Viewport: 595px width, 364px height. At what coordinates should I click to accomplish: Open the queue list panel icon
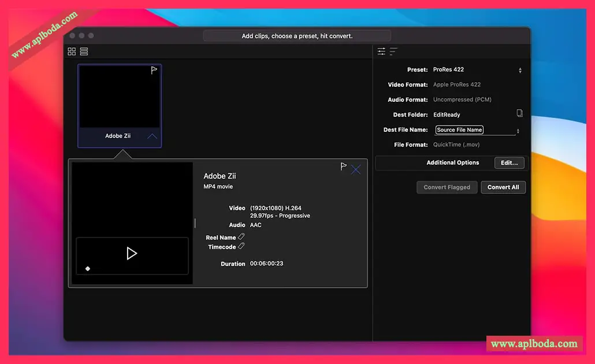pyautogui.click(x=393, y=51)
